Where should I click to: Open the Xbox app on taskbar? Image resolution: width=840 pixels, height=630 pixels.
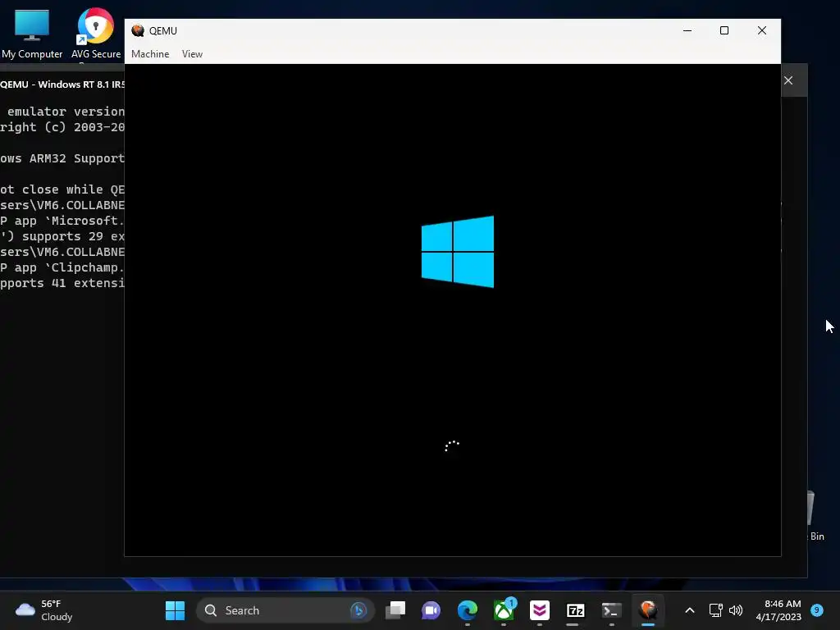point(504,610)
